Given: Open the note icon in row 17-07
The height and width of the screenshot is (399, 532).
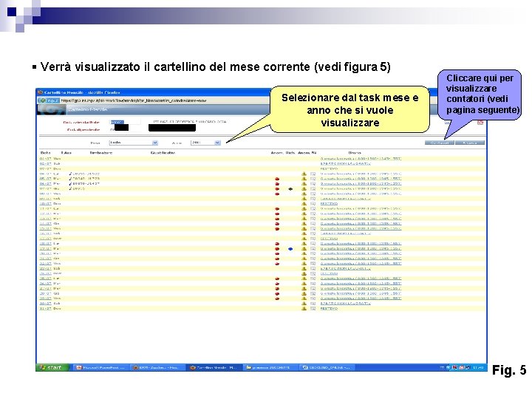Looking at the screenshot, I should tap(313, 239).
